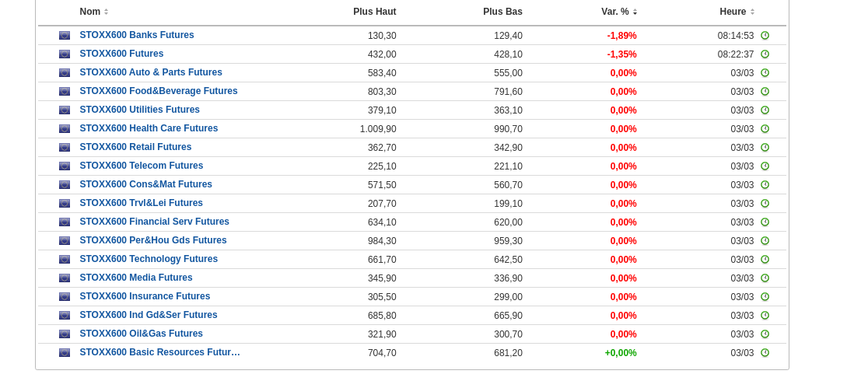Screen dimensions: 868x388
Task: Click the Plus Haut column header
Action: tap(374, 12)
